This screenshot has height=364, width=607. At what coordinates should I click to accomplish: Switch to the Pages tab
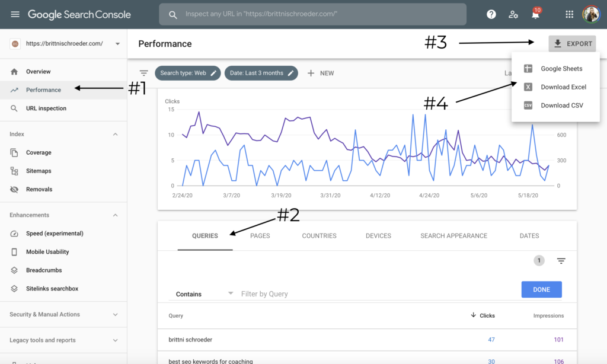[260, 236]
